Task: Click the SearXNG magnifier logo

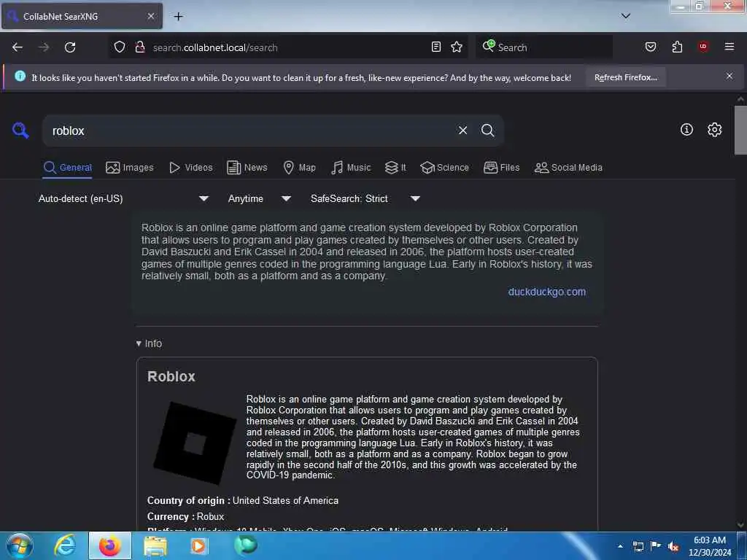Action: [x=20, y=130]
